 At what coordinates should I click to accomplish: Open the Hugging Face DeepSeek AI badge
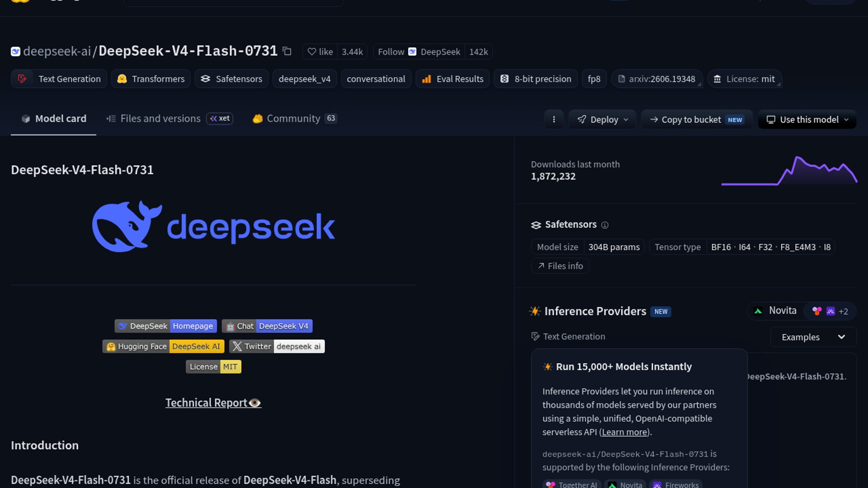tap(163, 346)
